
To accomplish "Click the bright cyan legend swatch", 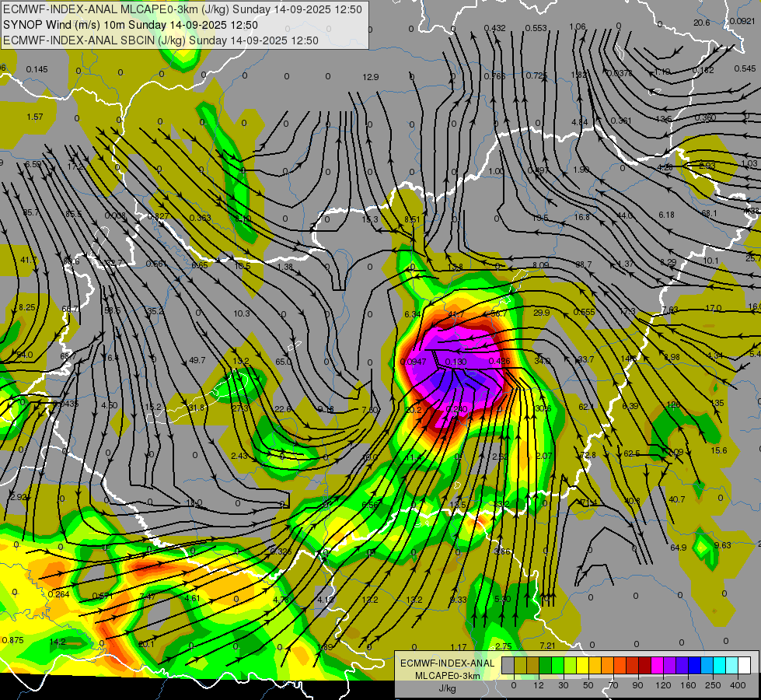I will 720,665.
